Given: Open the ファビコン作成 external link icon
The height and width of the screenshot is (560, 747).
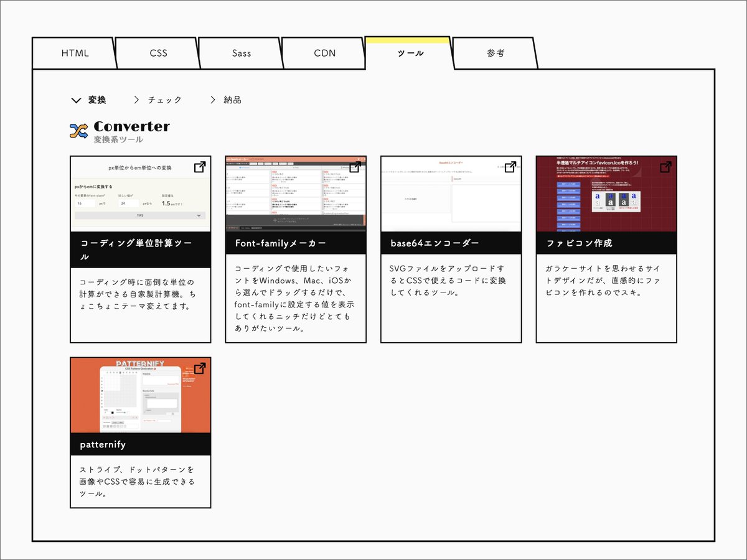Looking at the screenshot, I should [665, 167].
